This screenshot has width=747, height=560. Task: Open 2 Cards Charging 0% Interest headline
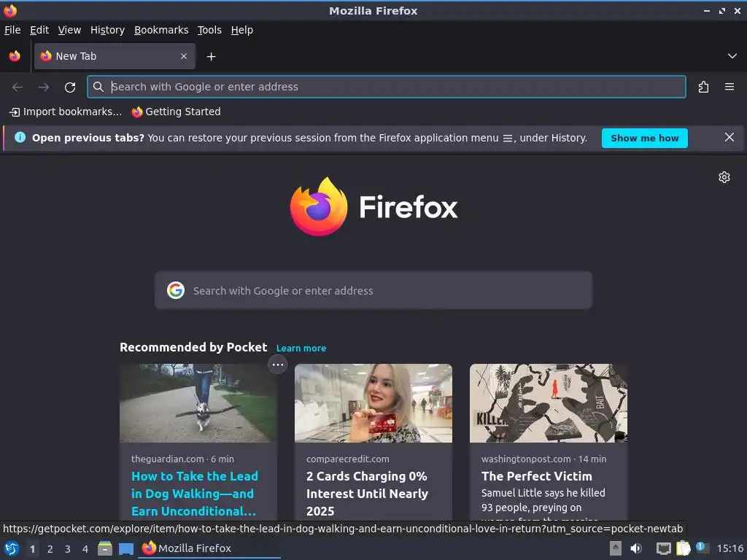[x=368, y=494]
